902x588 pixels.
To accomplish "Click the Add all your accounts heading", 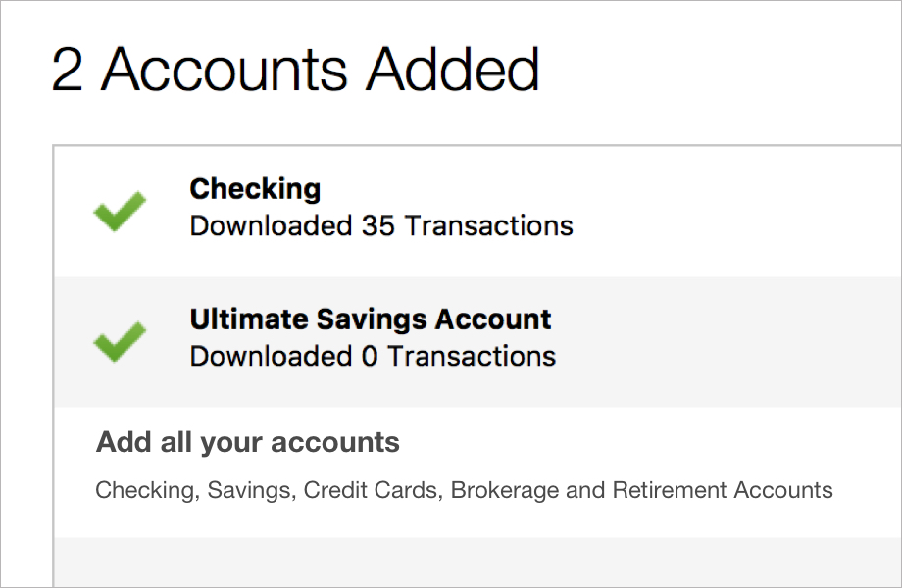I will point(247,442).
